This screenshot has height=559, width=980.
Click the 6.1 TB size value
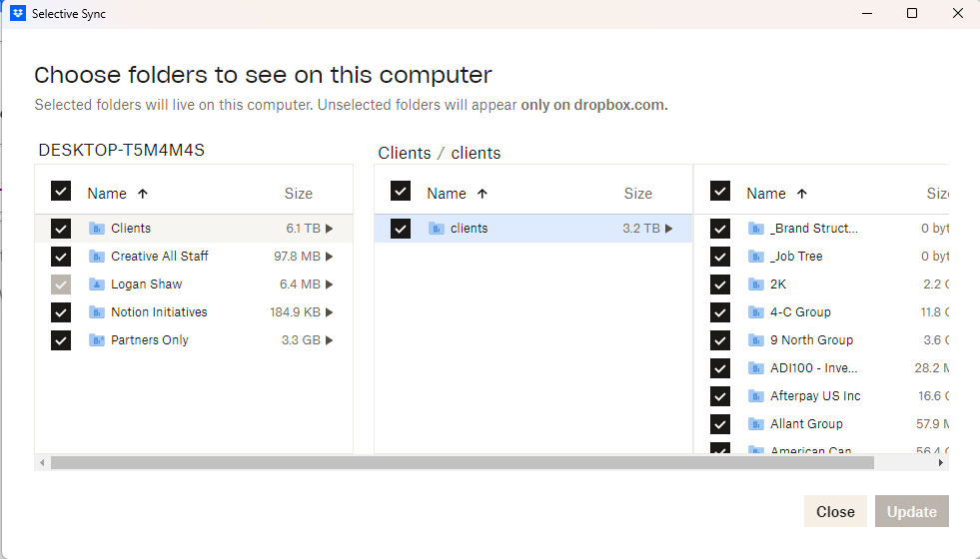303,229
